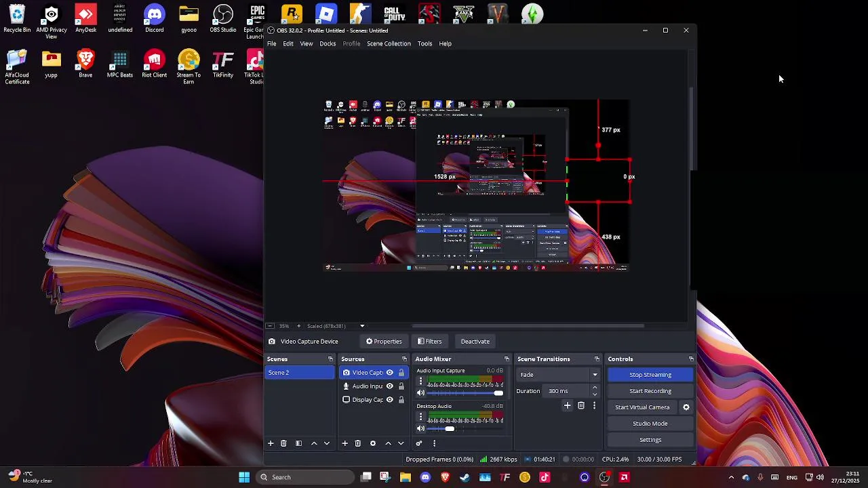Zoom in preview with plus icon
The image size is (868, 488).
pyautogui.click(x=300, y=326)
